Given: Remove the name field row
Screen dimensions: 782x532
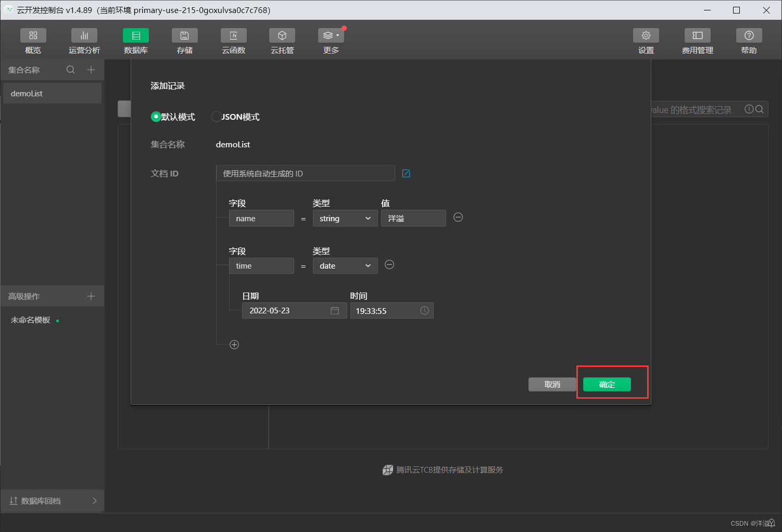Looking at the screenshot, I should (458, 217).
